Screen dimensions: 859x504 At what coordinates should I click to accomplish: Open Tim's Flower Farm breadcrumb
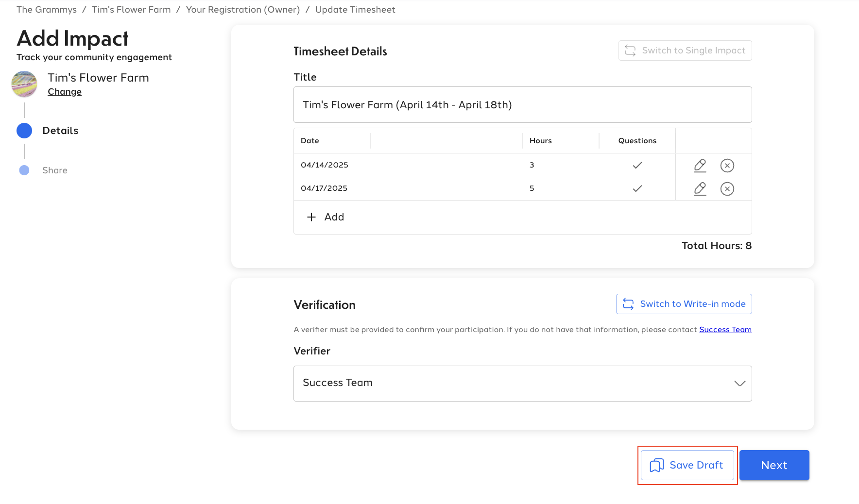click(131, 10)
